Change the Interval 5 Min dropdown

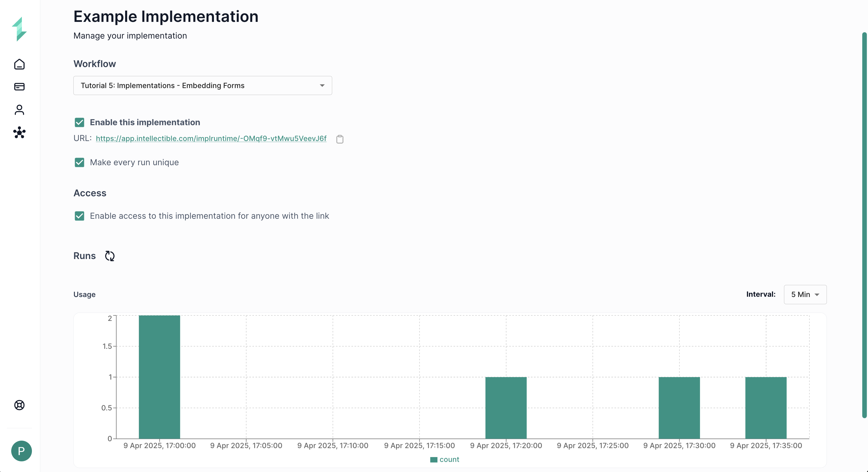805,294
